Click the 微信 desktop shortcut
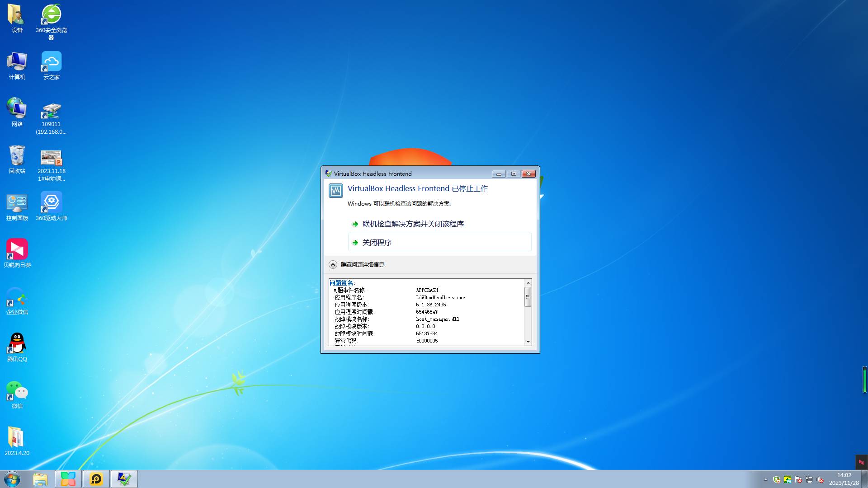Image resolution: width=868 pixels, height=488 pixels. pos(17,391)
